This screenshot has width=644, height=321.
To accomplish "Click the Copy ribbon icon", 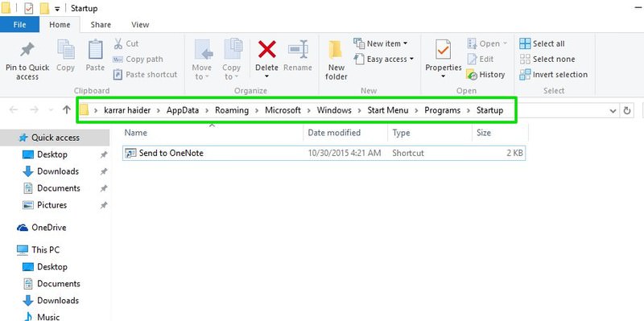I will pyautogui.click(x=66, y=49).
